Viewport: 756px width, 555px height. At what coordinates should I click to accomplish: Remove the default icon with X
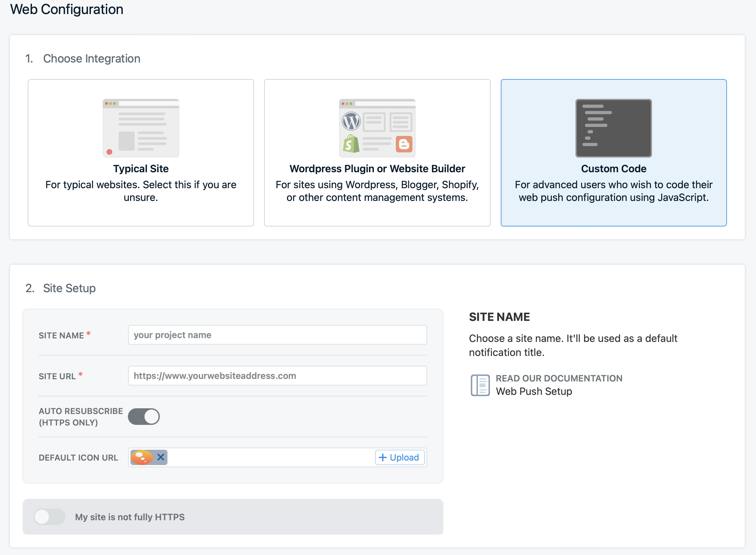click(x=160, y=457)
